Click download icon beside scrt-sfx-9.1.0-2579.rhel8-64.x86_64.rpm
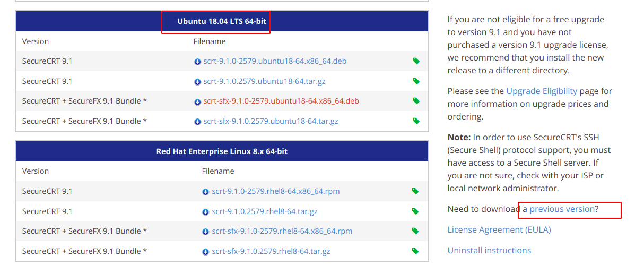The height and width of the screenshot is (264, 644). pos(205,232)
